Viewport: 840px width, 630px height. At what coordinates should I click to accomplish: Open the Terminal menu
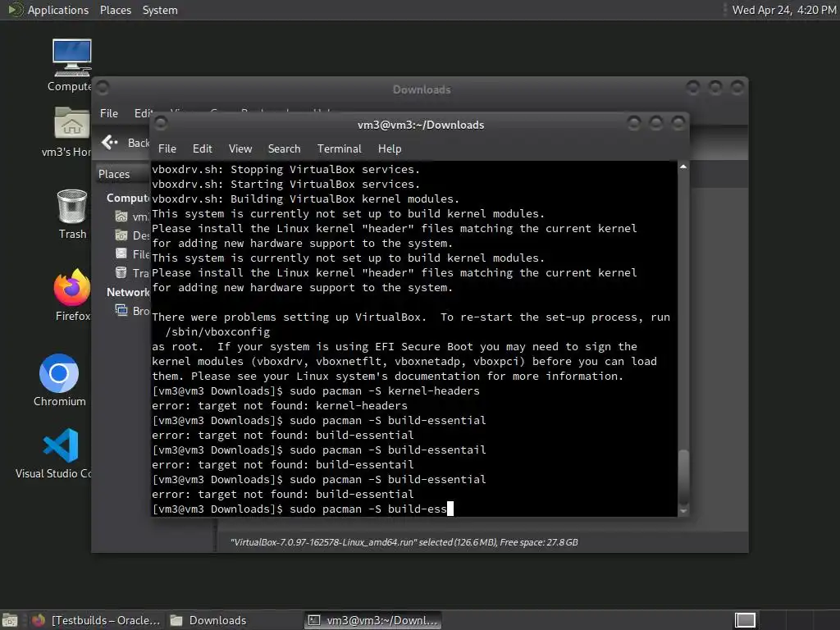pos(339,148)
